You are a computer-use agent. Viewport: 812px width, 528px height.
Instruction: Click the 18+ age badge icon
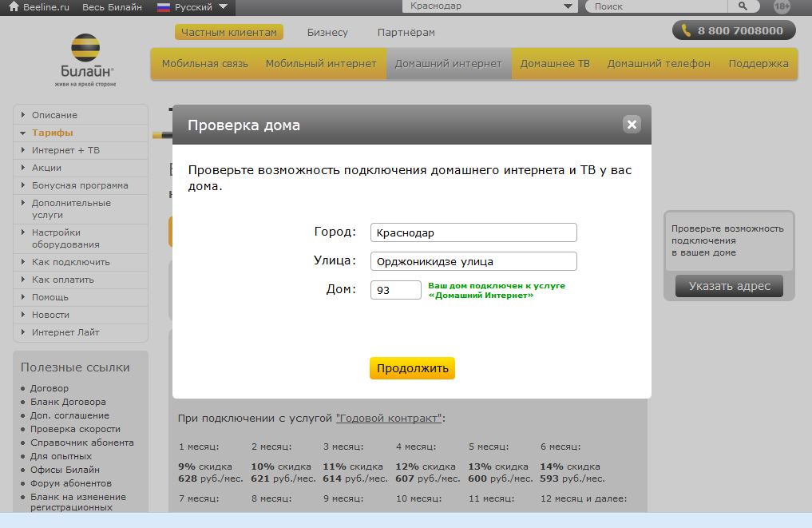pos(782,6)
